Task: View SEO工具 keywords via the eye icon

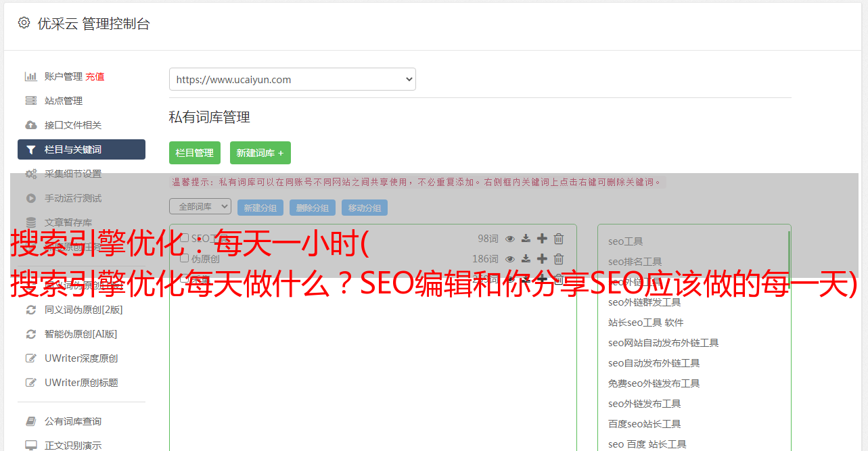Action: (x=510, y=239)
